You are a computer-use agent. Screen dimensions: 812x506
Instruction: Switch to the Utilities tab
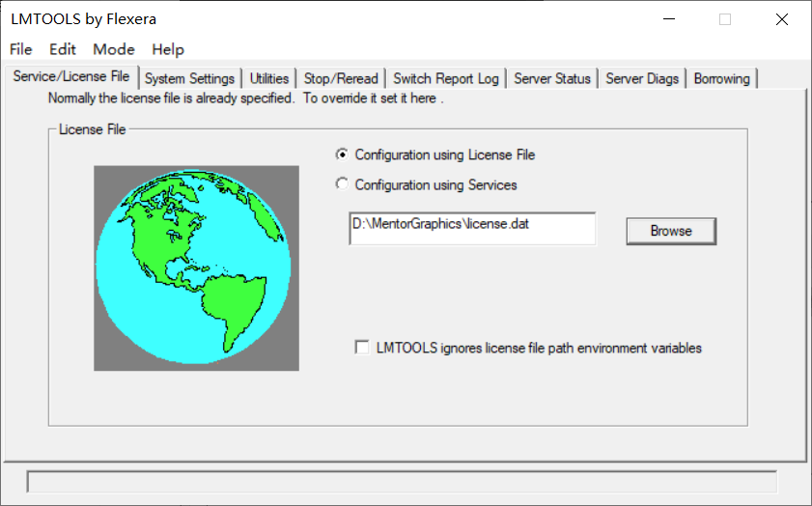(x=269, y=79)
